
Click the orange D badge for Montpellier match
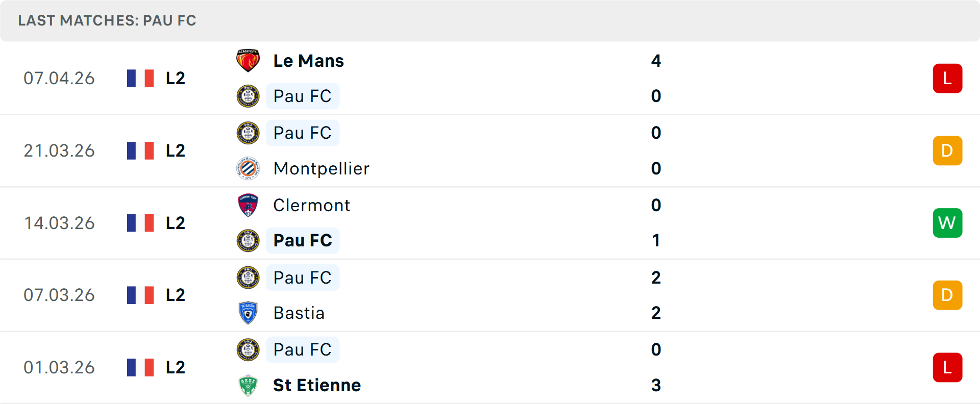pyautogui.click(x=947, y=150)
